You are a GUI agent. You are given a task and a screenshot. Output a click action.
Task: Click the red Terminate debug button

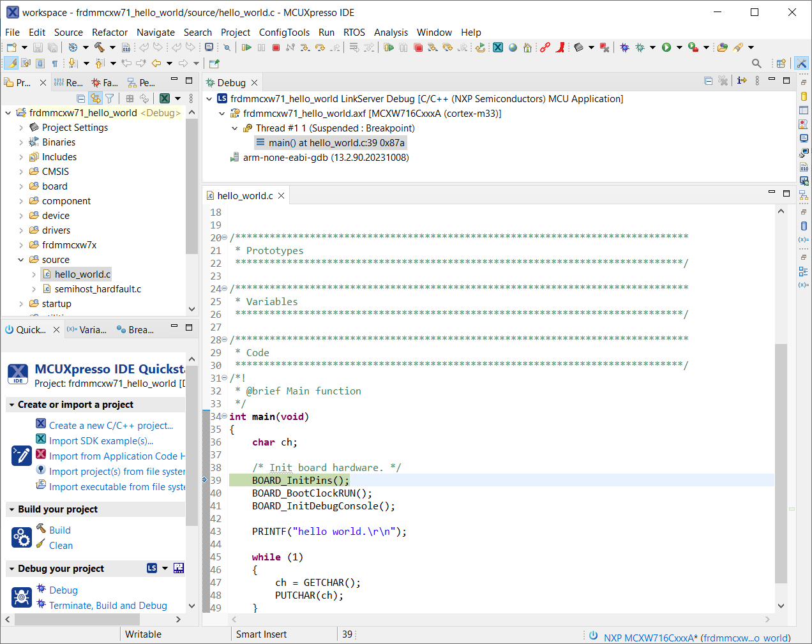(276, 48)
